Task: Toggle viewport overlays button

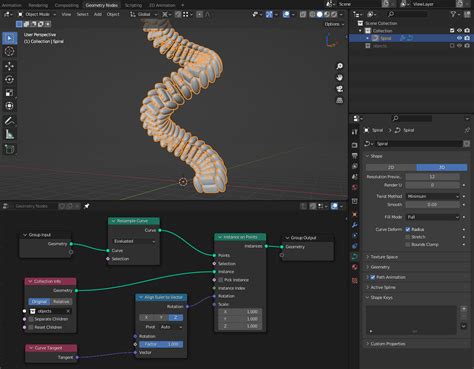Action: coord(286,14)
